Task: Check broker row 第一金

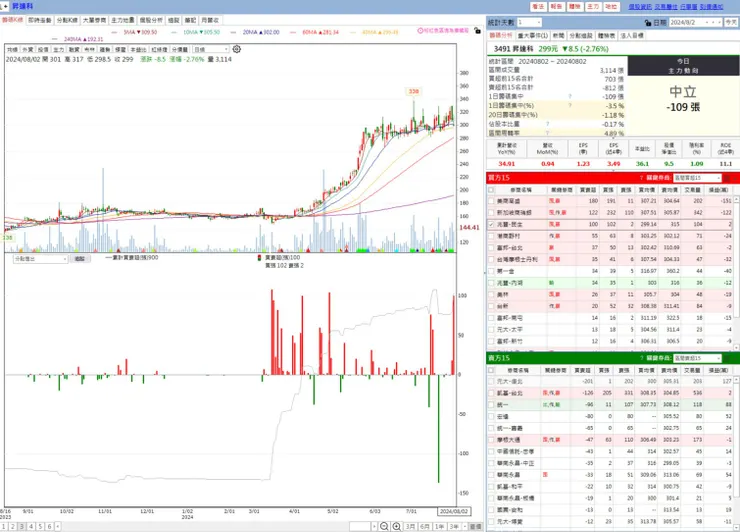Action: pos(491,271)
